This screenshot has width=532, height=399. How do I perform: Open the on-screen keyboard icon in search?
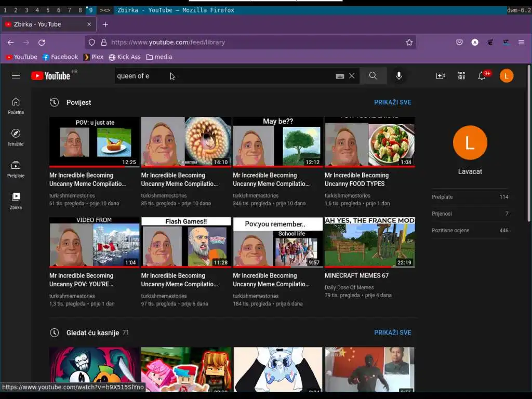340,76
